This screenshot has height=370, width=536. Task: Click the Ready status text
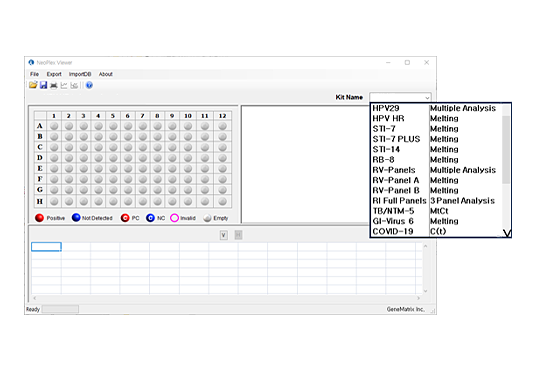[x=33, y=309]
